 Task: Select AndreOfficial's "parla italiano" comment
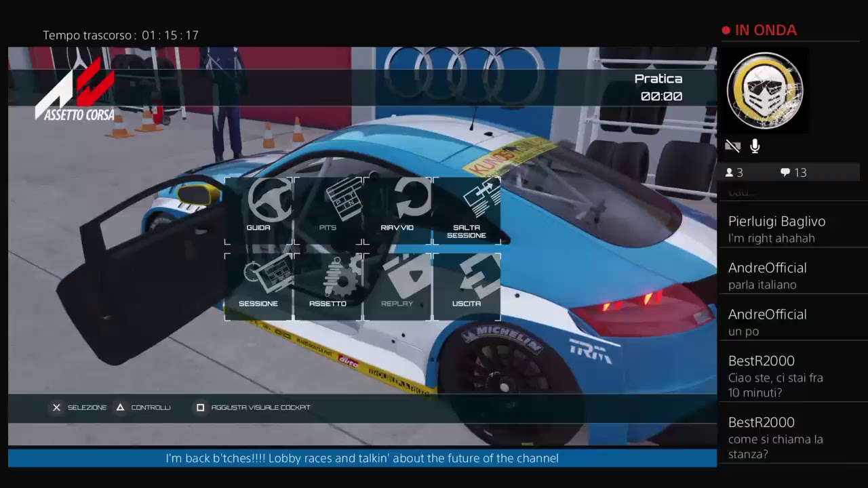tap(793, 276)
